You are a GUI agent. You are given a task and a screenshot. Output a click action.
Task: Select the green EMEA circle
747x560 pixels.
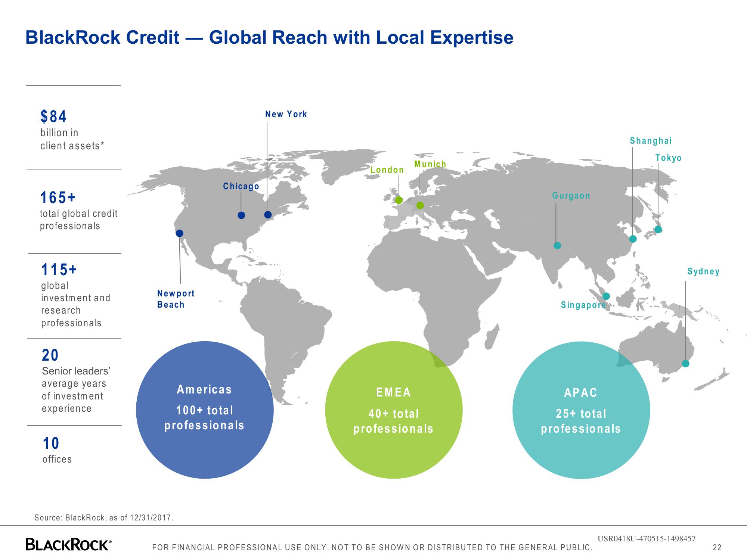coord(394,410)
